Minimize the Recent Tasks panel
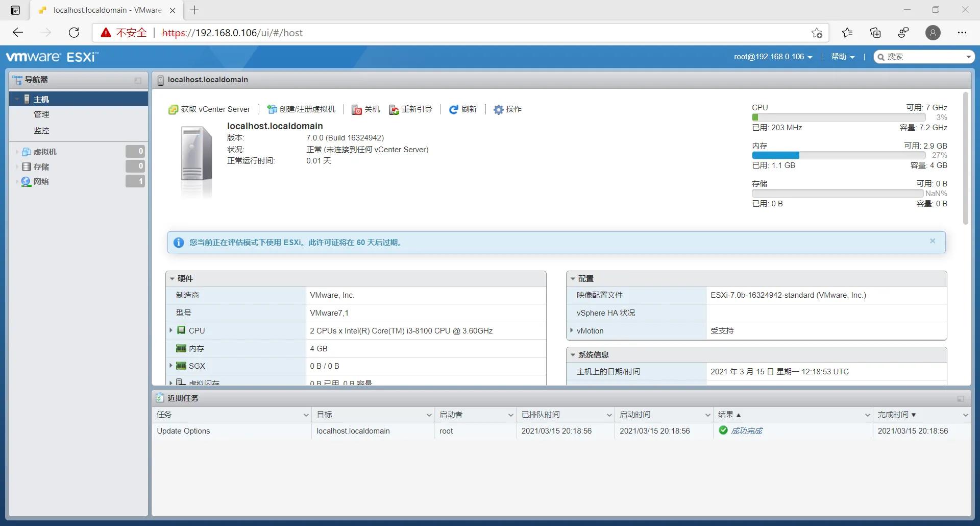Viewport: 980px width, 526px height. click(961, 399)
